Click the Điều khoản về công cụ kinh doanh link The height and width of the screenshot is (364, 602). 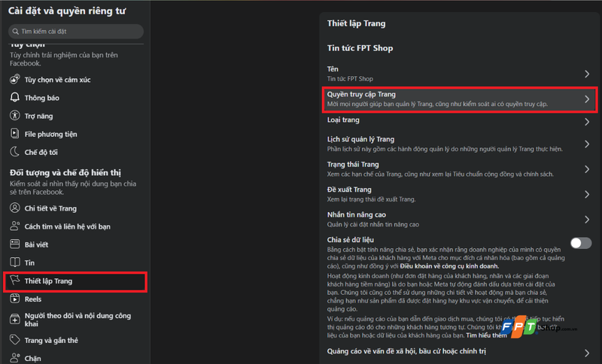click(449, 266)
